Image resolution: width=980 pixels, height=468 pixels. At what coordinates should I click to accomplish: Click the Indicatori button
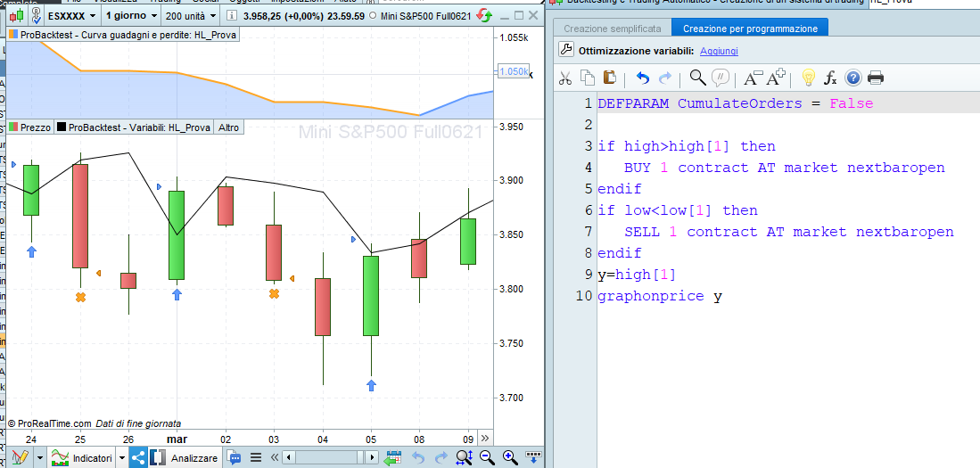(x=83, y=457)
